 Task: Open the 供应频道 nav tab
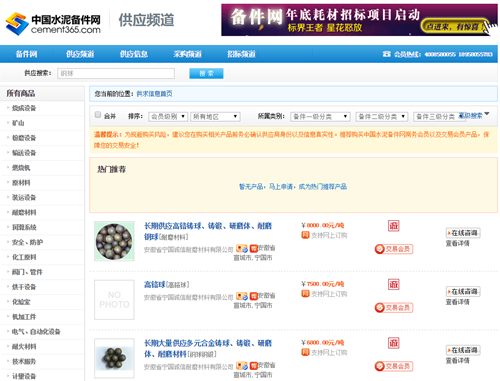click(80, 54)
